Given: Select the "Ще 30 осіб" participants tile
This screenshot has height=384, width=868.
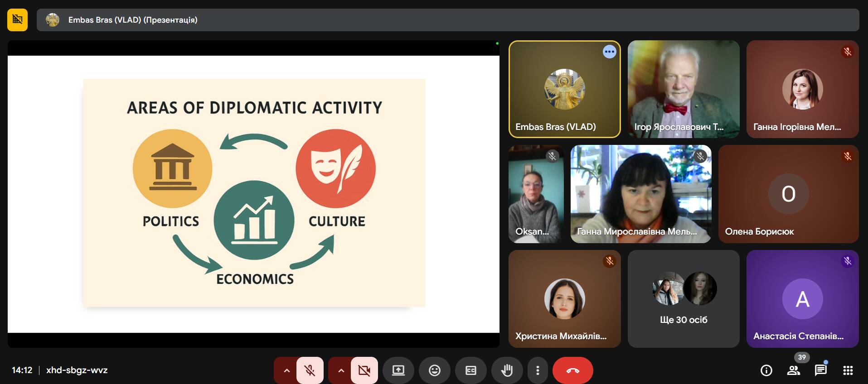Looking at the screenshot, I should [684, 299].
